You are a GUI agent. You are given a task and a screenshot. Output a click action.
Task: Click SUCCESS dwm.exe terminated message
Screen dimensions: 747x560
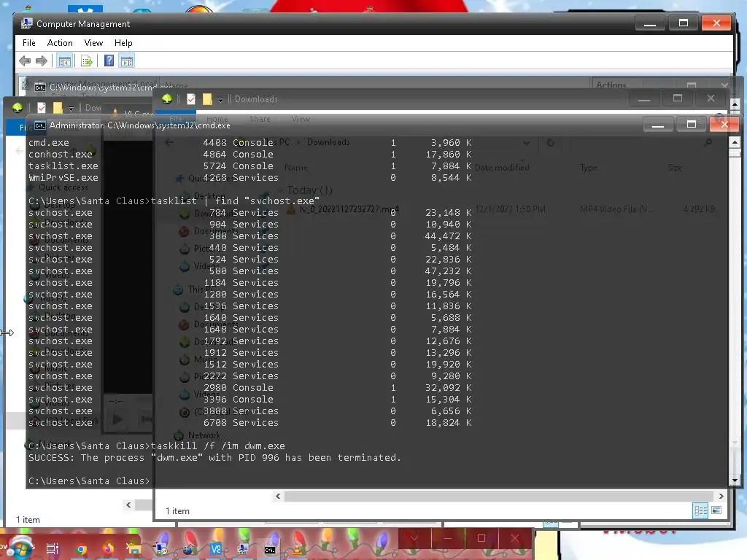click(214, 458)
